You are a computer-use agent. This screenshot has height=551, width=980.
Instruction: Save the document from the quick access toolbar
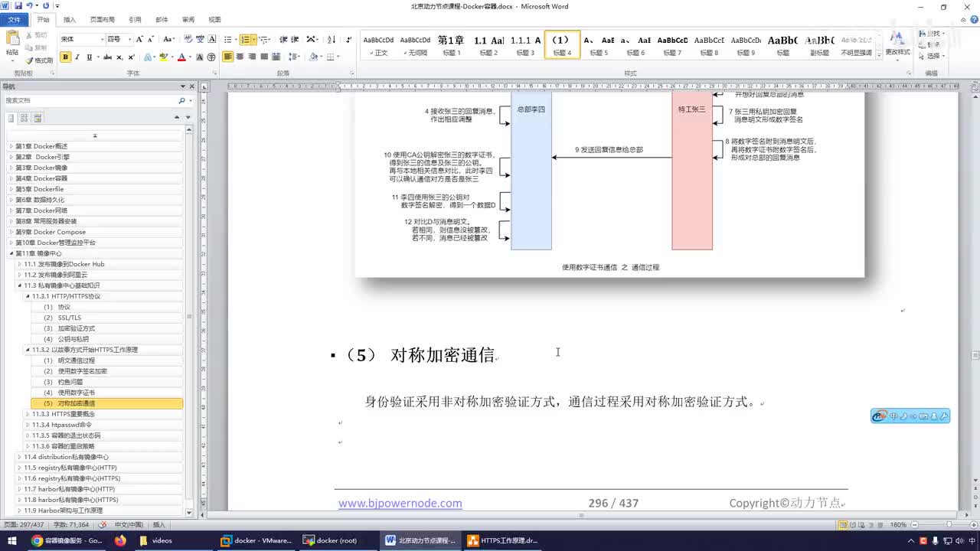[18, 6]
